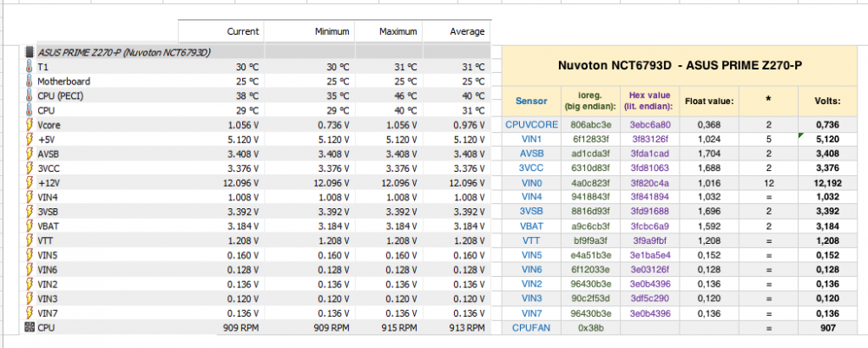Click the thermometer icon next to T1
Screen dimensions: 868x348
(30, 67)
